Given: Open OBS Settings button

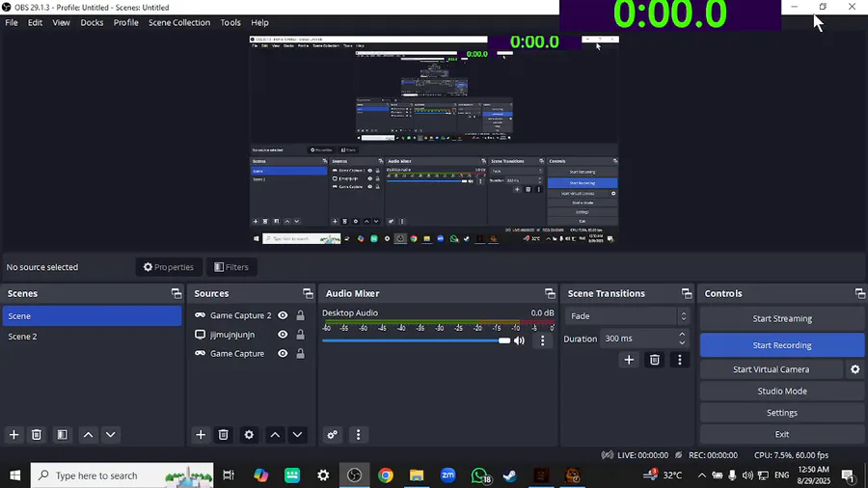Looking at the screenshot, I should pos(782,413).
